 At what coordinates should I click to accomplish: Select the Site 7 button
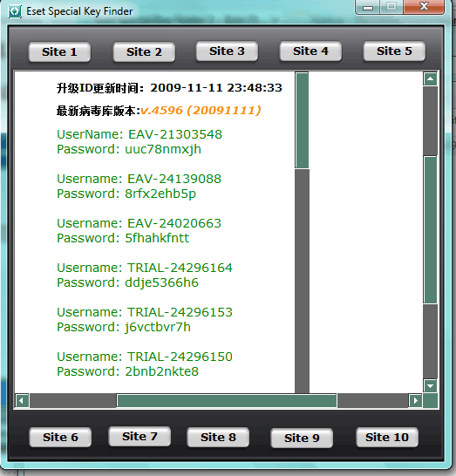click(x=140, y=436)
